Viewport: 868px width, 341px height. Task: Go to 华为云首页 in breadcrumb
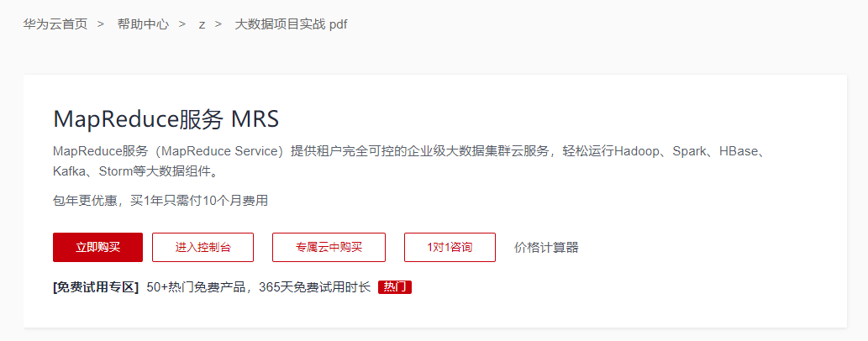click(x=55, y=24)
